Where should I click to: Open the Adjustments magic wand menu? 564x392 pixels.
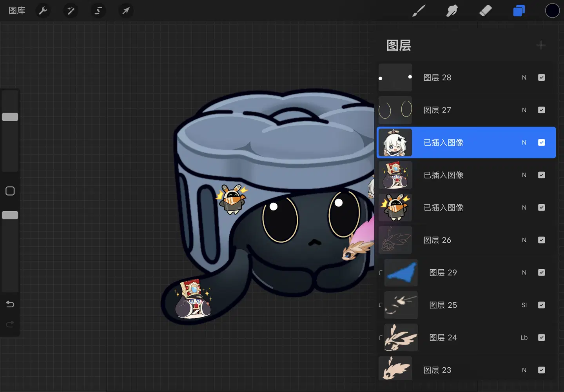tap(71, 11)
